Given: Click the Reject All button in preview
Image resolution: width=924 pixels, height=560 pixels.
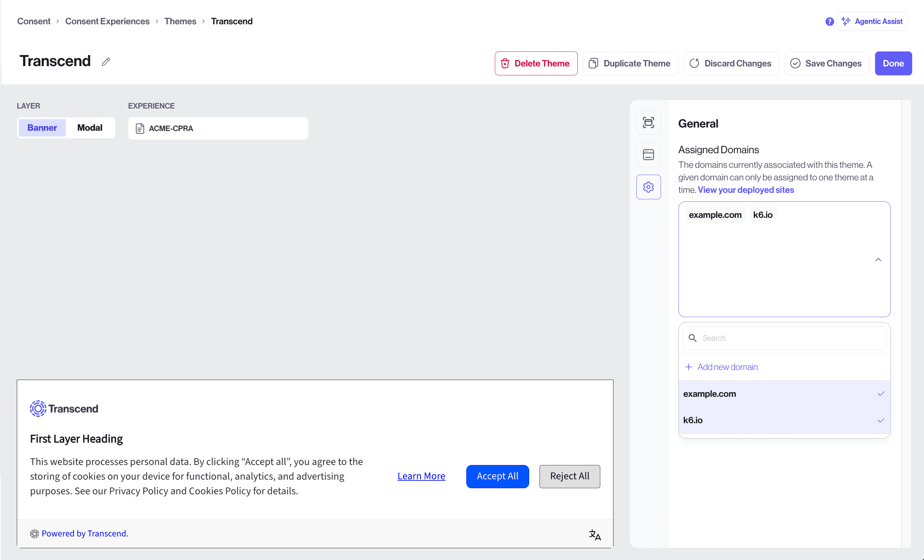Looking at the screenshot, I should tap(569, 476).
